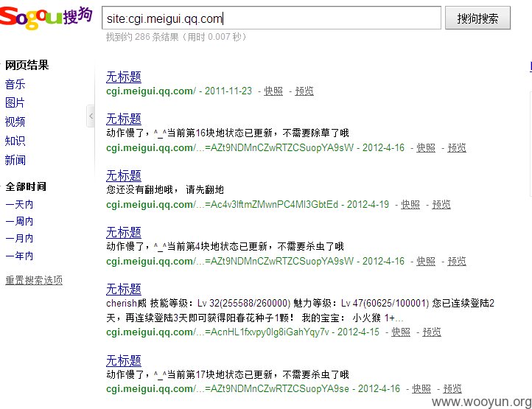The image size is (532, 409).
Task: Click URL ending AZt9NDMnCZwRTZCSuopYA9se
Action: pyautogui.click(x=228, y=388)
